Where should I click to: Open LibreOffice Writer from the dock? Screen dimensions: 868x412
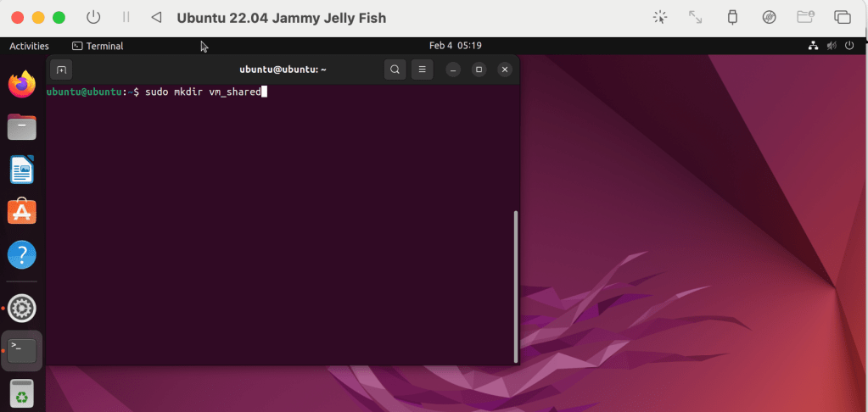coord(22,170)
